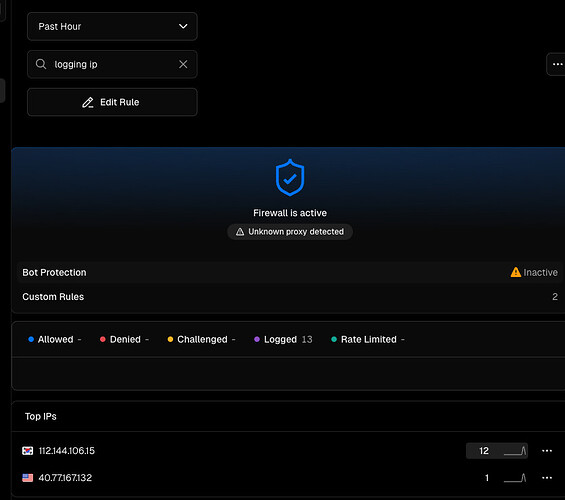Click the blue firewall shield icon
Image resolution: width=565 pixels, height=500 pixels.
click(290, 178)
